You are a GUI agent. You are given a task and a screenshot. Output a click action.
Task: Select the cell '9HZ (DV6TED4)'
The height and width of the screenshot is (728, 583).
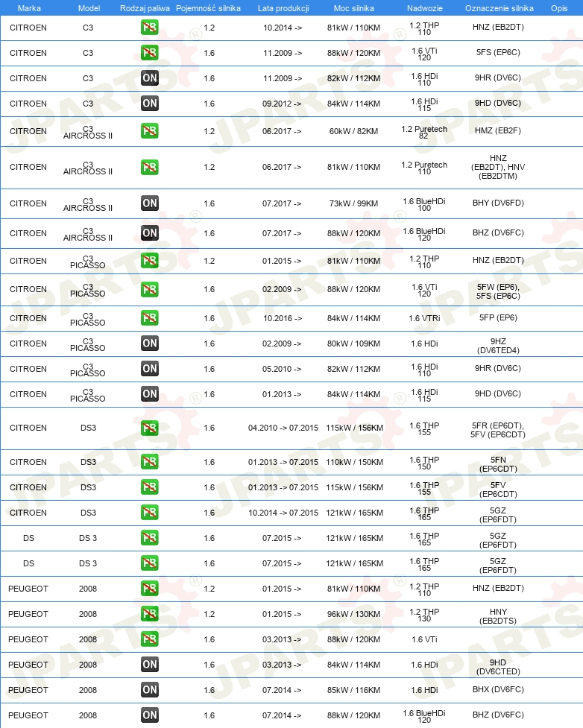(498, 346)
